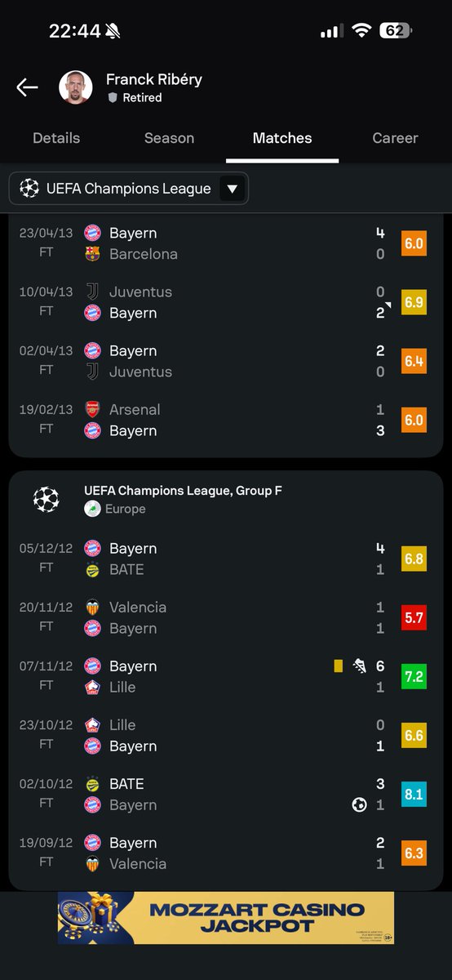Tap the back arrow icon
The height and width of the screenshot is (980, 452).
pos(27,87)
